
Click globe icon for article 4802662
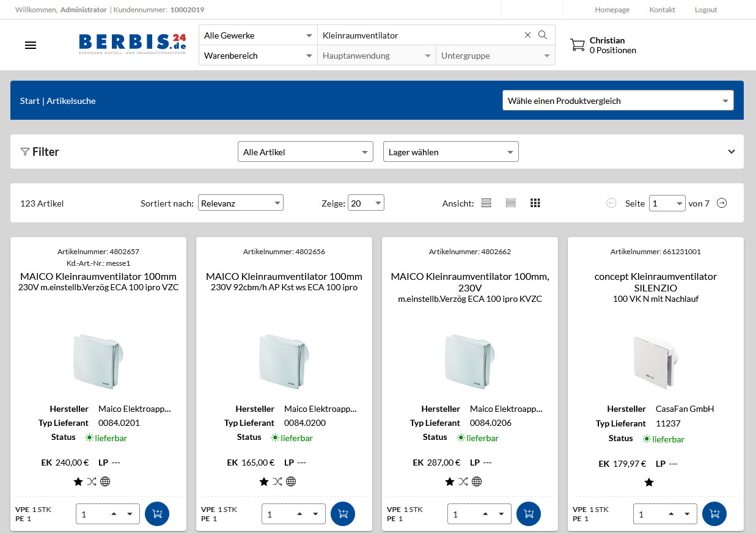(477, 481)
